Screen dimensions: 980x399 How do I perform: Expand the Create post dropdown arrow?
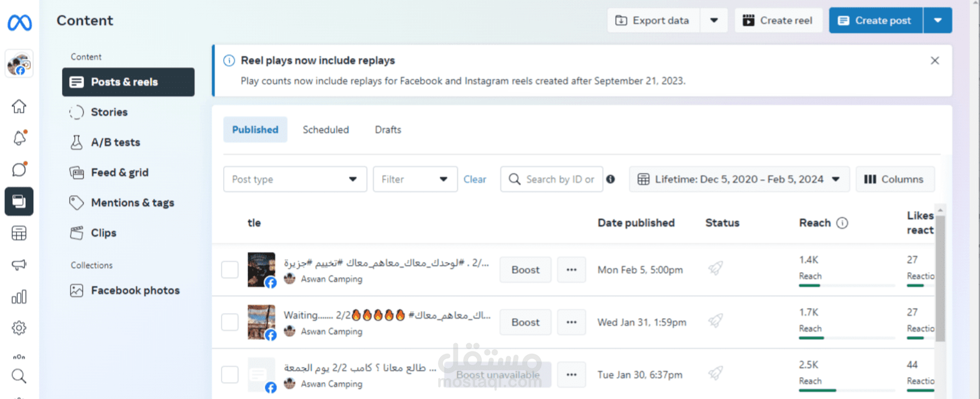pos(938,20)
